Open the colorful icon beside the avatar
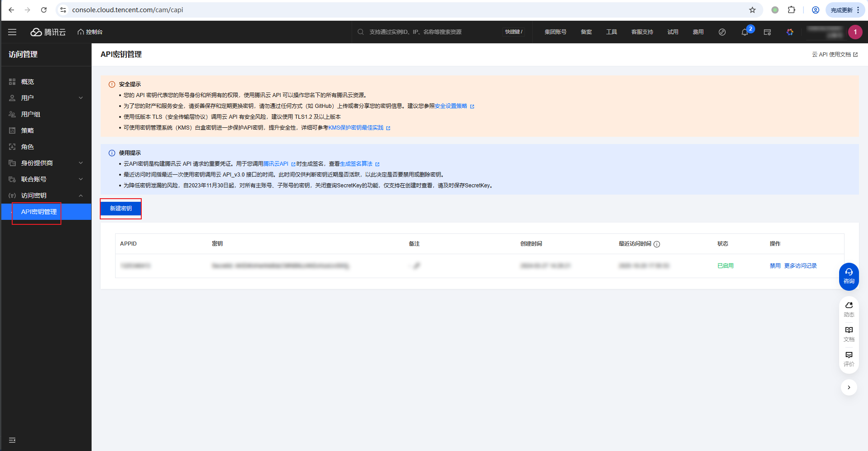 pyautogui.click(x=790, y=32)
